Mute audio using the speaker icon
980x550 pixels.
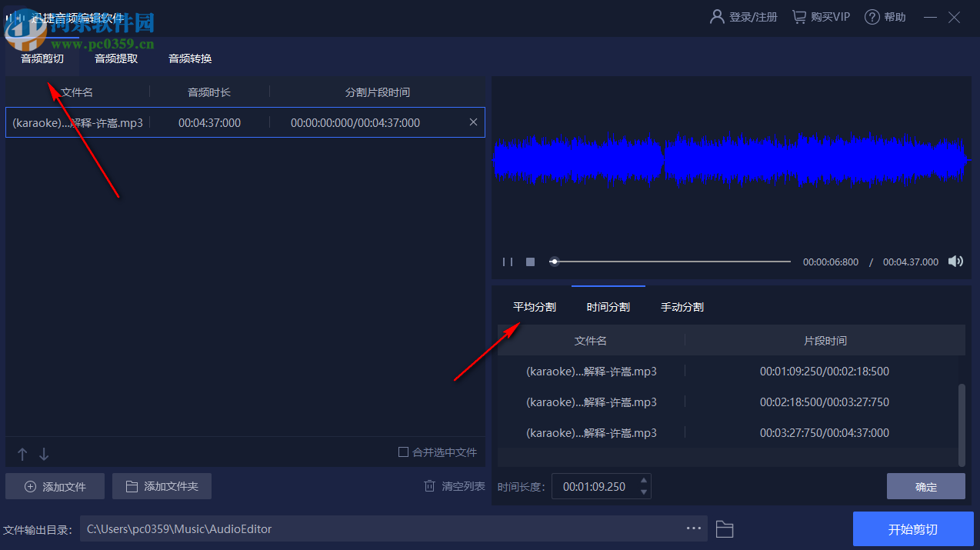tap(955, 262)
